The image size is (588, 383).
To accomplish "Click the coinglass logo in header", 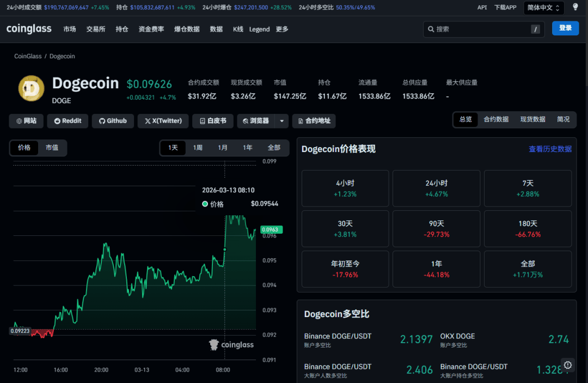I will [x=29, y=29].
